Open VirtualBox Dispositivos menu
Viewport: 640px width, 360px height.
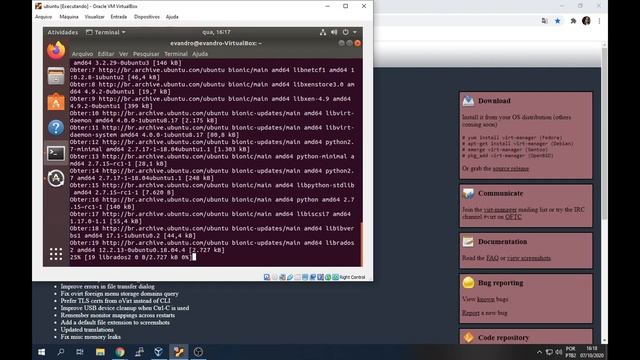click(147, 17)
